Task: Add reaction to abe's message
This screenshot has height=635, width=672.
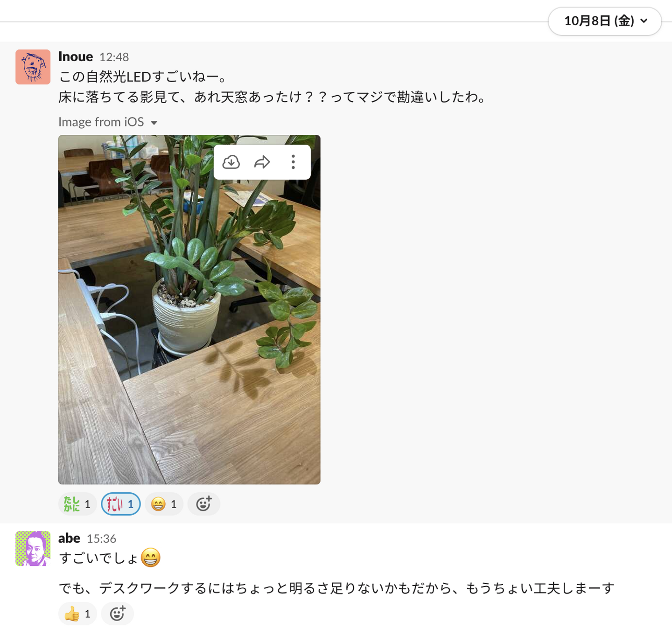Action: click(x=118, y=614)
